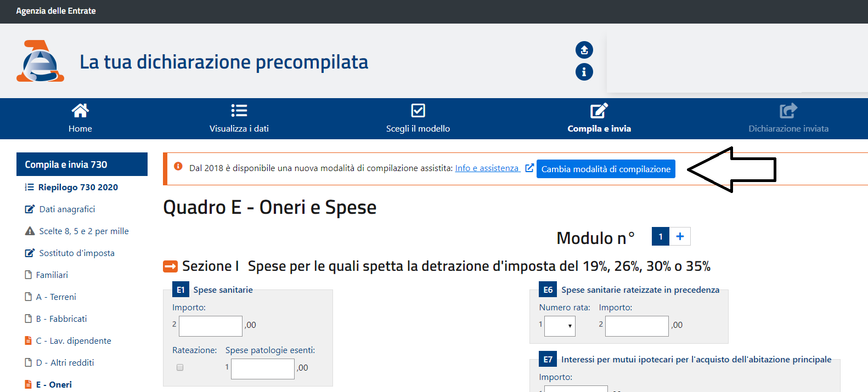Click orange document icon beside C - Lav. dipendente
The height and width of the screenshot is (392, 868).
coord(29,340)
